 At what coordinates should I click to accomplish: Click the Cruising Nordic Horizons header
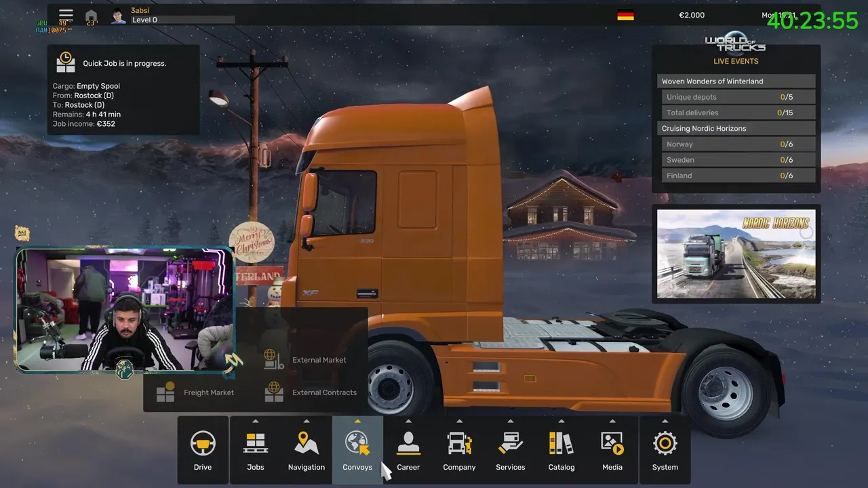(x=736, y=129)
